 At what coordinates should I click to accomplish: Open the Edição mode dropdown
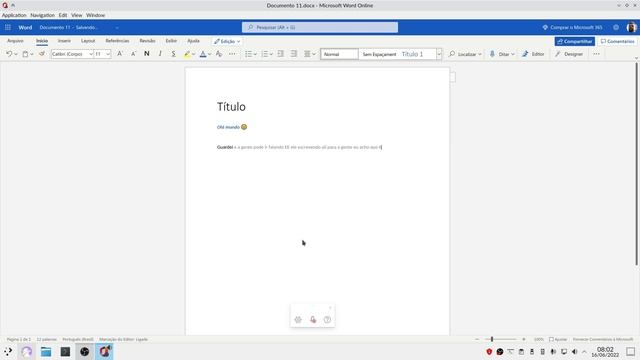coord(227,41)
